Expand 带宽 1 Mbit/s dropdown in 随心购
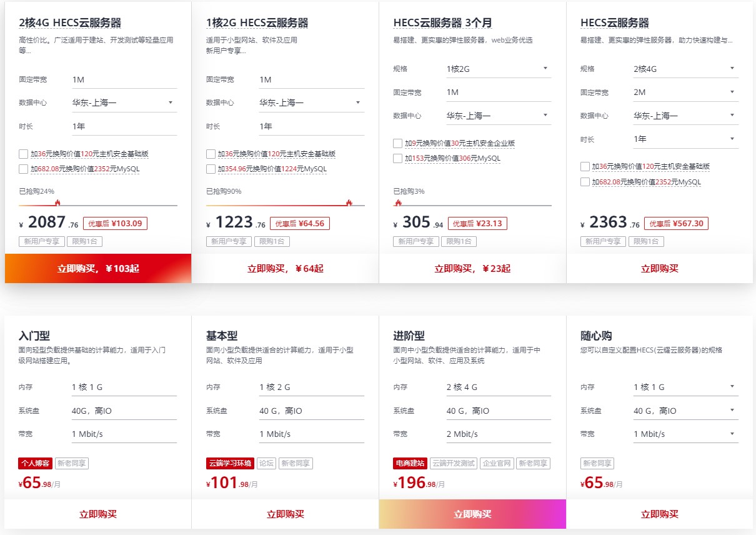The image size is (756, 535). 685,434
